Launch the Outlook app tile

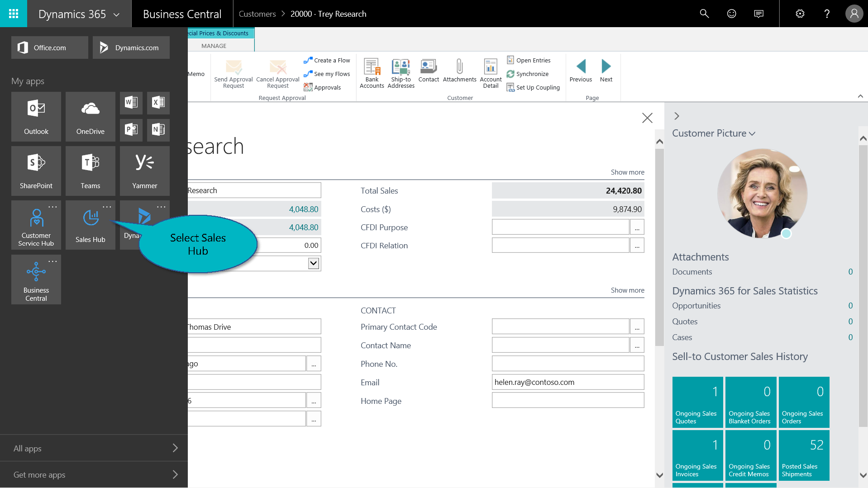pos(36,116)
